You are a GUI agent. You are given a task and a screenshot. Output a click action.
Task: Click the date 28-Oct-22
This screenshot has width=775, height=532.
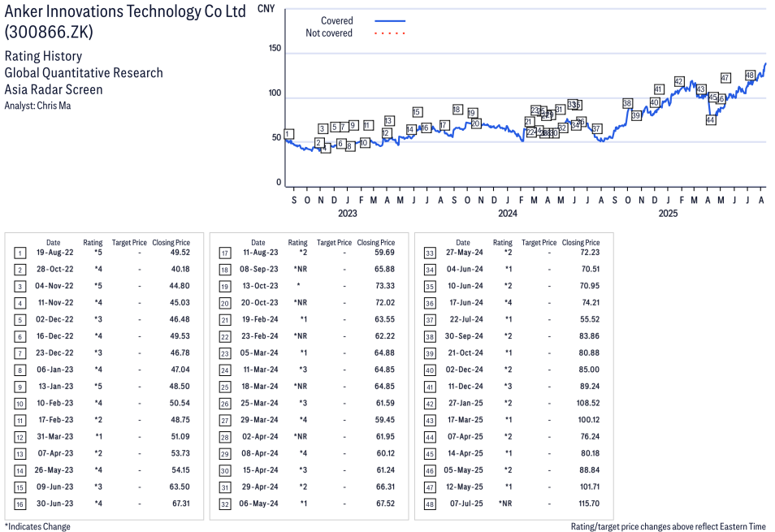(x=55, y=269)
